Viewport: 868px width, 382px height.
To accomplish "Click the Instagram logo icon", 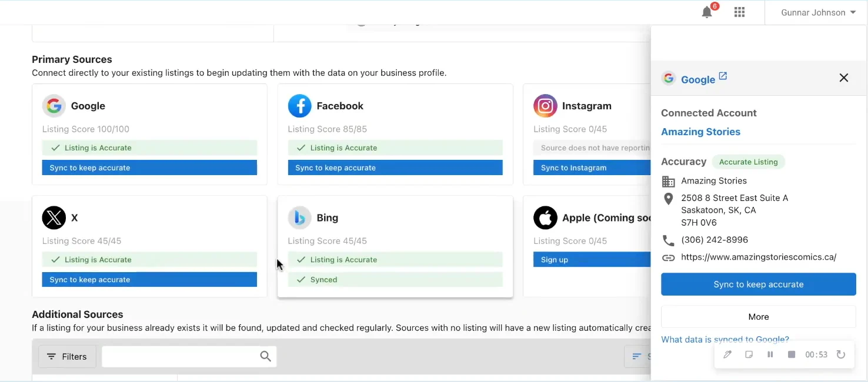I will point(545,106).
